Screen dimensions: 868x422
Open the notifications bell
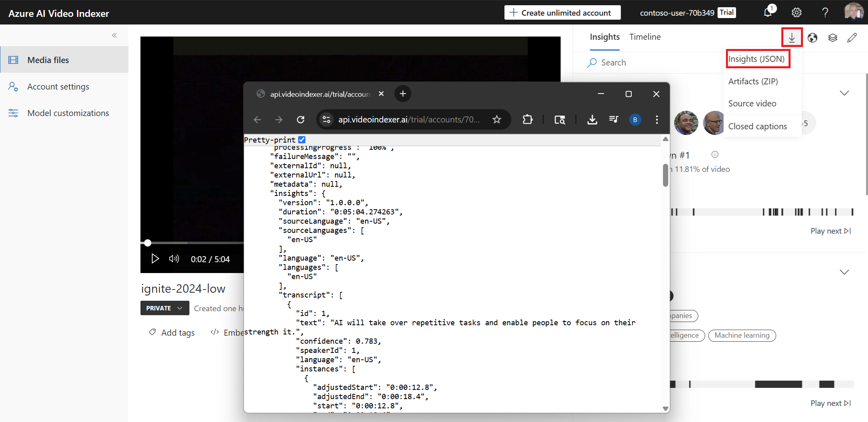(768, 12)
